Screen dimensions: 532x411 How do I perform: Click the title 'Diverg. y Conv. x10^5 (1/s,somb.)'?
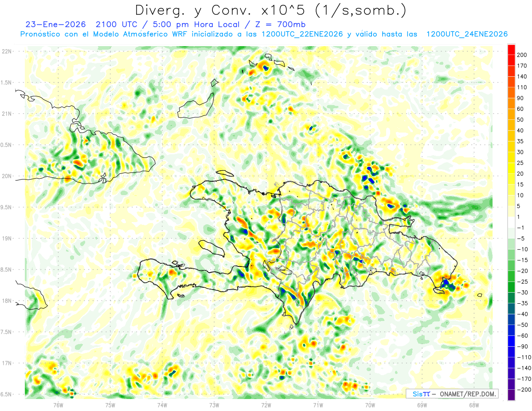270,10
